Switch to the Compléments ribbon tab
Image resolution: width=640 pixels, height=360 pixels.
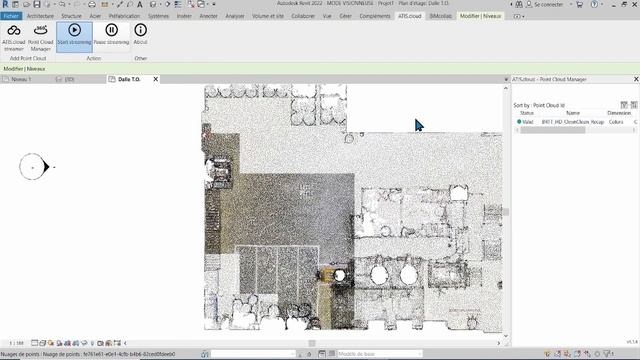pos(375,16)
